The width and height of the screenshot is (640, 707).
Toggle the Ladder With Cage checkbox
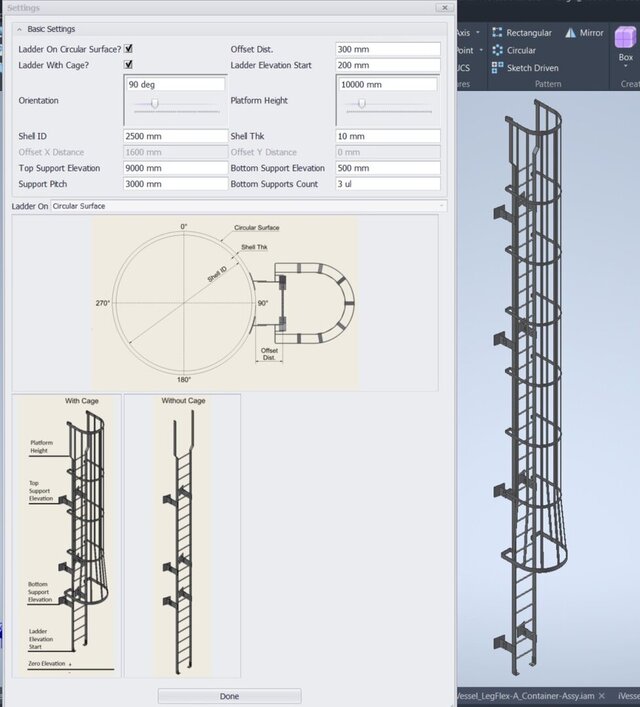(128, 65)
